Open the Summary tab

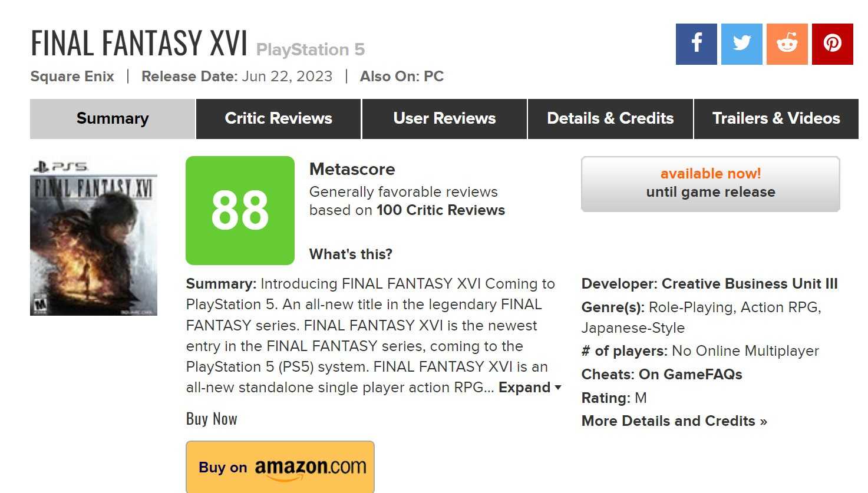click(x=113, y=119)
